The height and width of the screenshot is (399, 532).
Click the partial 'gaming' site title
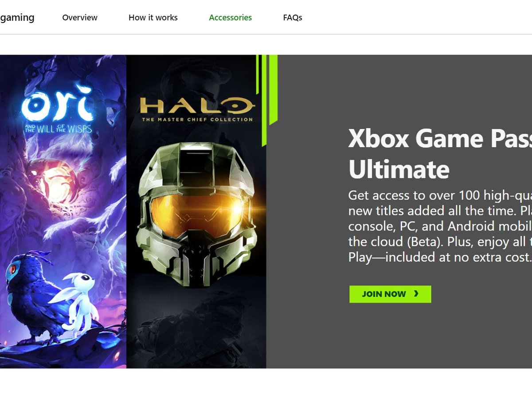coord(17,18)
